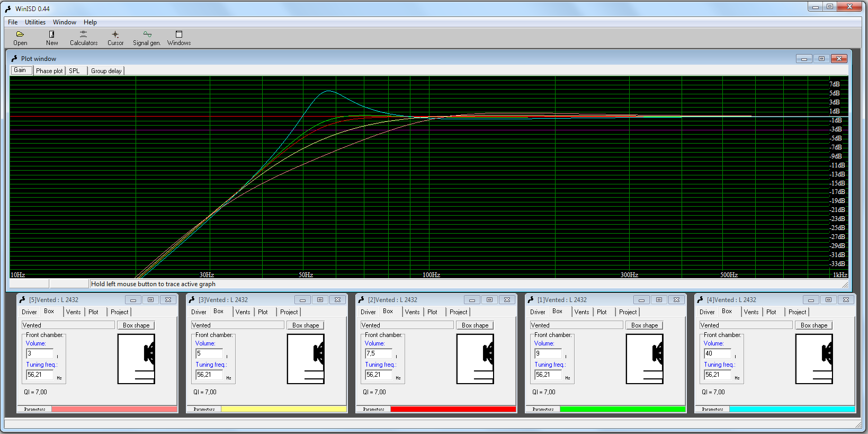This screenshot has height=434, width=868.
Task: Click the Volume field showing 7,5
Action: pyautogui.click(x=379, y=353)
